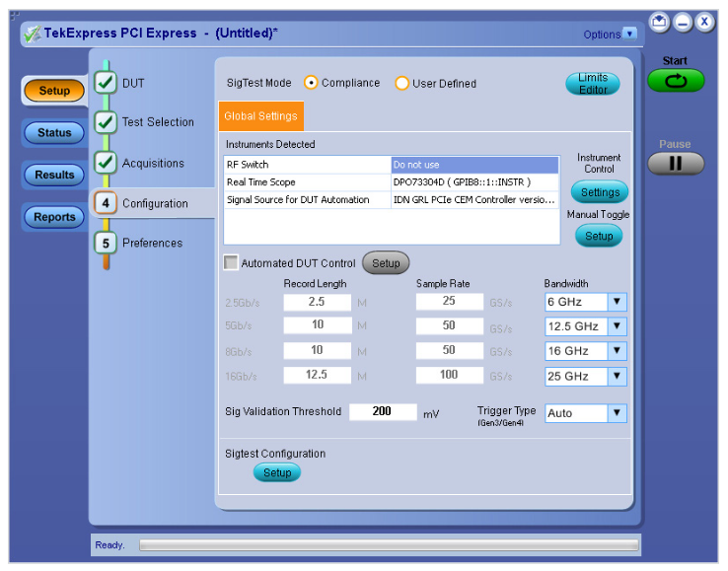The width and height of the screenshot is (728, 571).
Task: Expand the Trigger Type Auto dropdown
Action: pos(617,413)
